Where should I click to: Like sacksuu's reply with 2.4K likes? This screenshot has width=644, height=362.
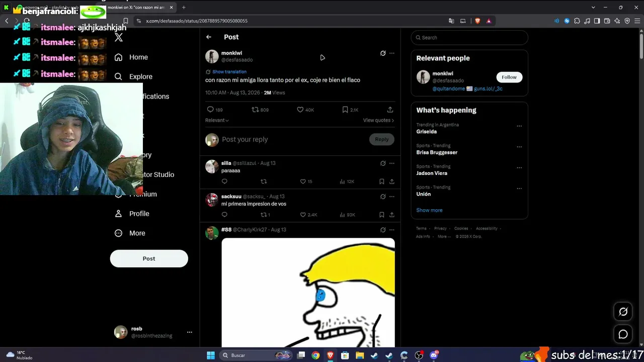pos(308,215)
